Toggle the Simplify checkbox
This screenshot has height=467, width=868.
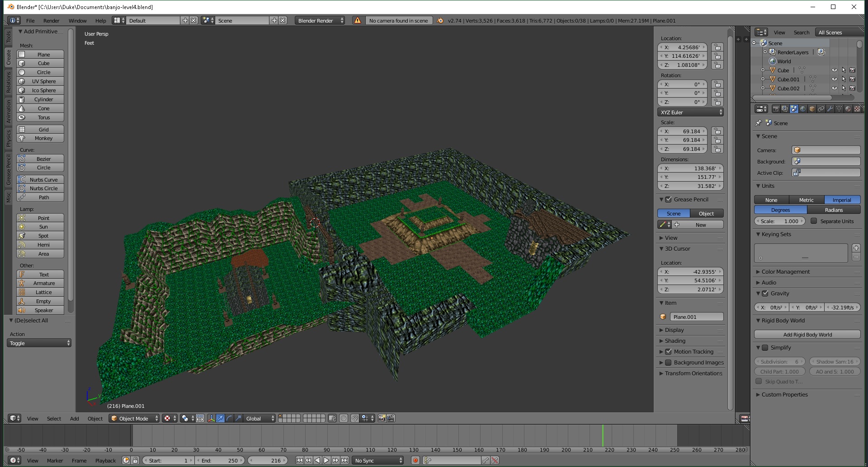click(x=765, y=348)
